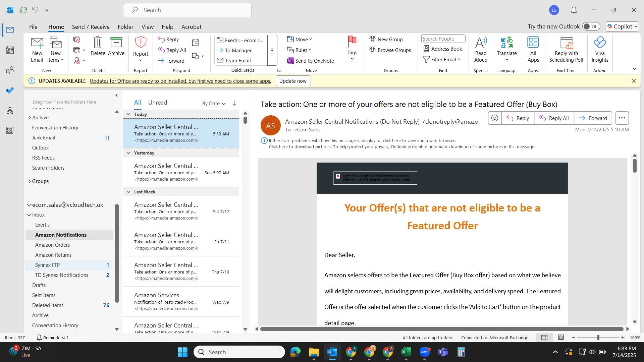This screenshot has height=362, width=644.
Task: Switch to Normal view in status bar
Action: pyautogui.click(x=544, y=338)
